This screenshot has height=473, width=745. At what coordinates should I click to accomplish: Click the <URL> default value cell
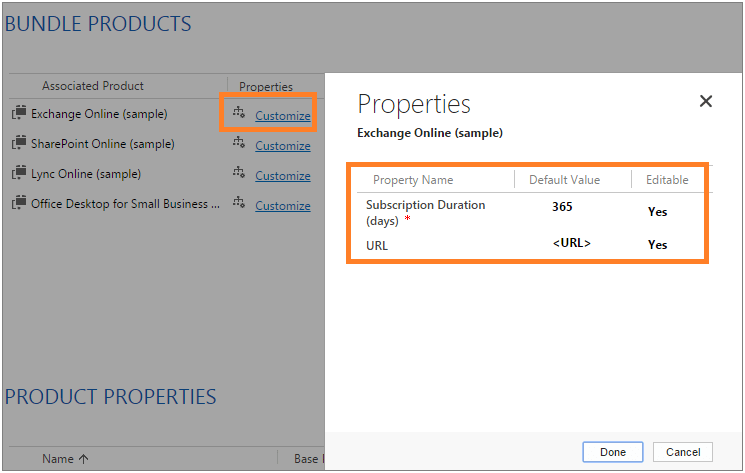pyautogui.click(x=572, y=243)
